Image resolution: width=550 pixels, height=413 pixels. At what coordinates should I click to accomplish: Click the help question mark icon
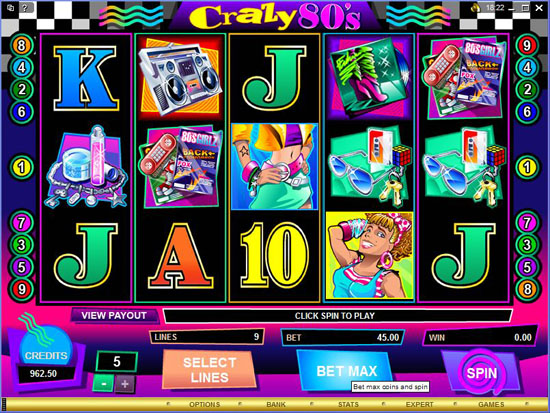(24, 7)
